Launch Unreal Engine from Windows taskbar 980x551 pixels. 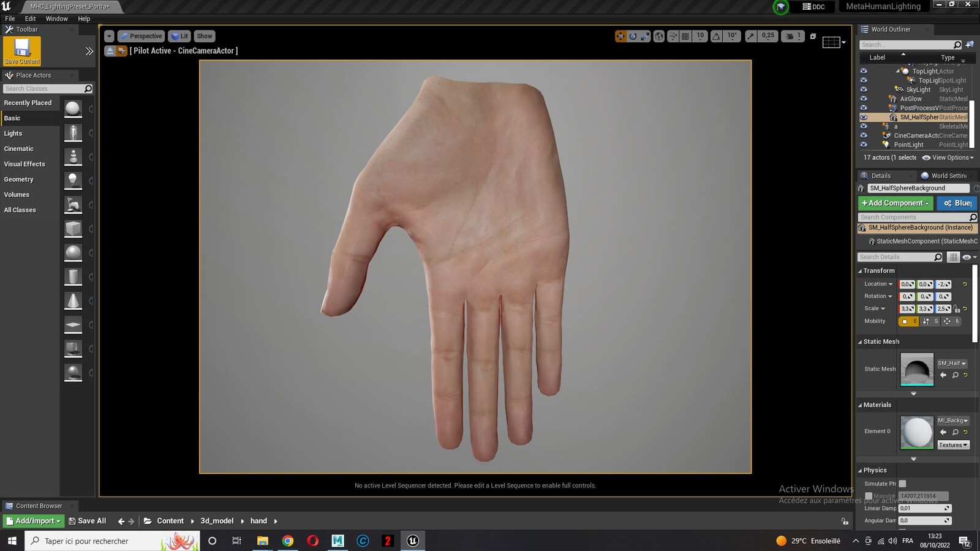pyautogui.click(x=413, y=541)
